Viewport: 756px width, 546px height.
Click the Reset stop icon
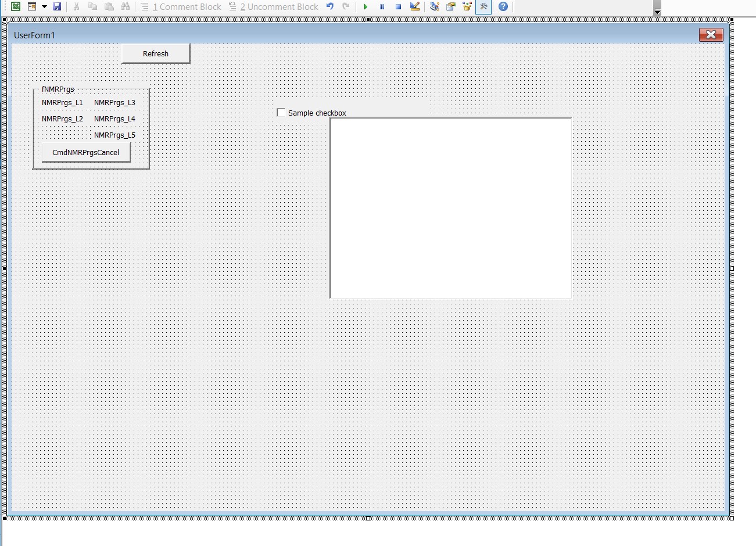click(398, 7)
